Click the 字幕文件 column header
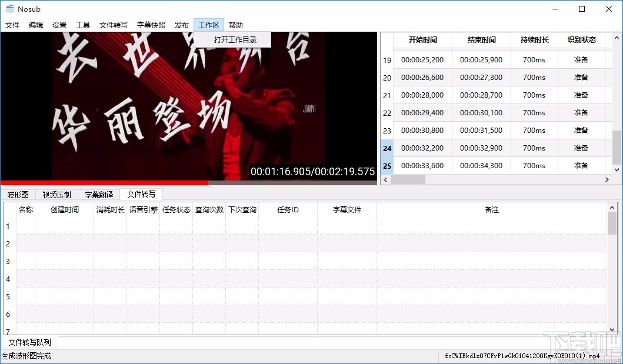This screenshot has width=623, height=364. click(347, 209)
